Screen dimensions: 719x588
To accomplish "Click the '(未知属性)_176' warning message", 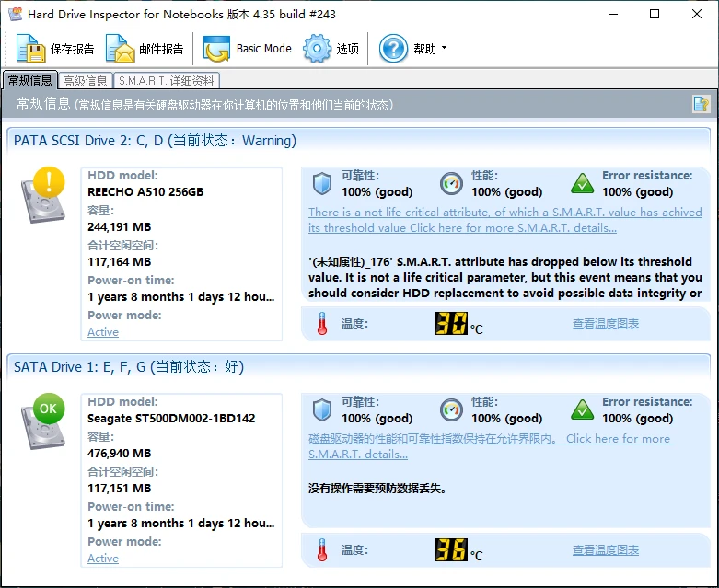I will click(504, 277).
